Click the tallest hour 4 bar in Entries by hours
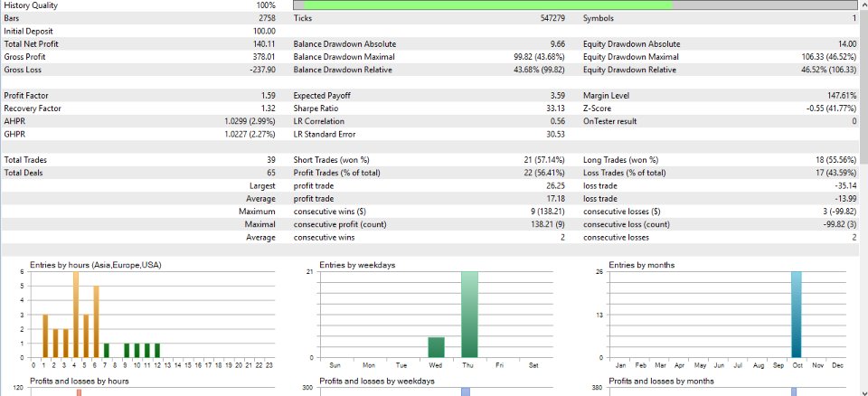This screenshot has height=396, width=868. 76,315
